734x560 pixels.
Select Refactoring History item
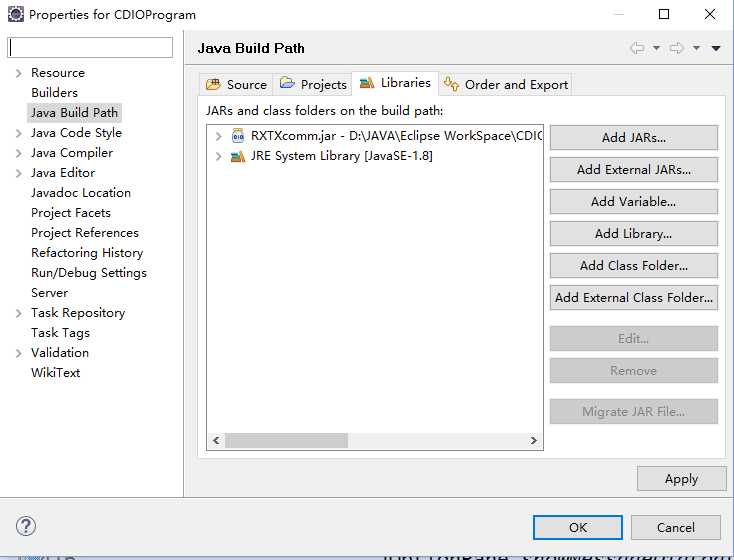coord(87,253)
